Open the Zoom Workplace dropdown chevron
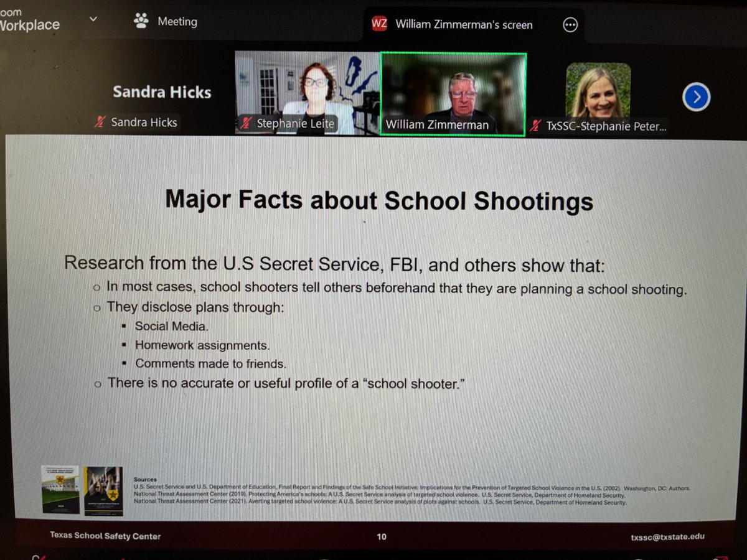 pos(93,19)
